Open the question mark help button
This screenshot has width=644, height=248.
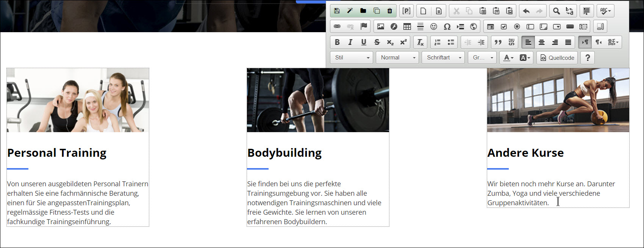pyautogui.click(x=588, y=58)
